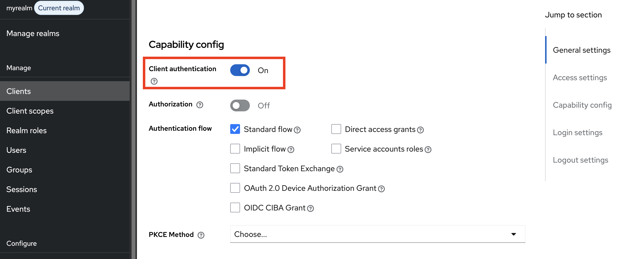Click help icon next to Service accounts roles

[x=428, y=150]
